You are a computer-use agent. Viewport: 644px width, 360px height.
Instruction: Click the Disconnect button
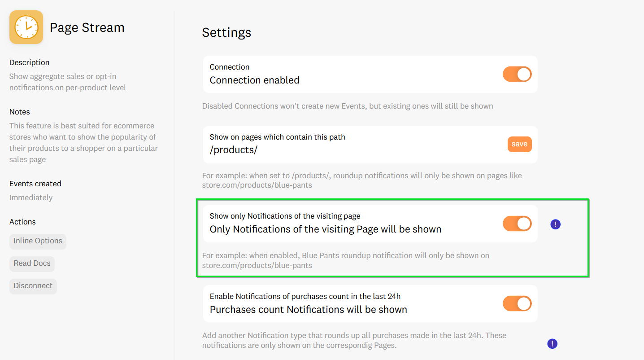click(x=33, y=286)
